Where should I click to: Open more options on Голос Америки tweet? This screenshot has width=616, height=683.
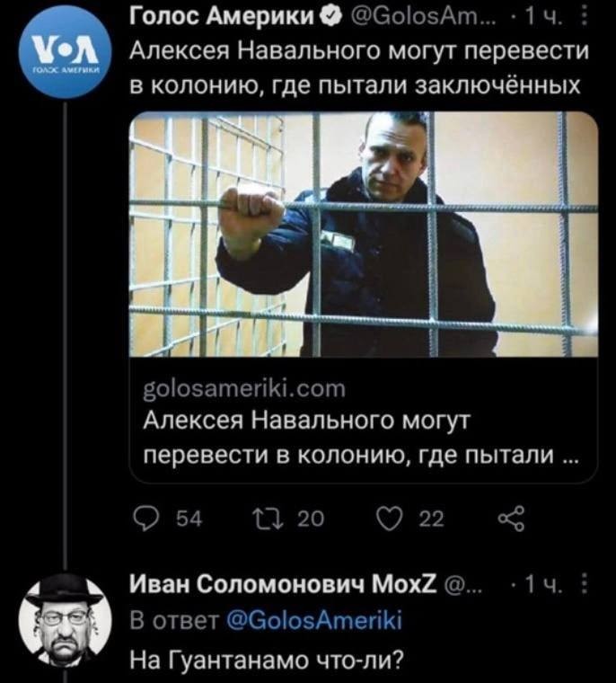(585, 17)
